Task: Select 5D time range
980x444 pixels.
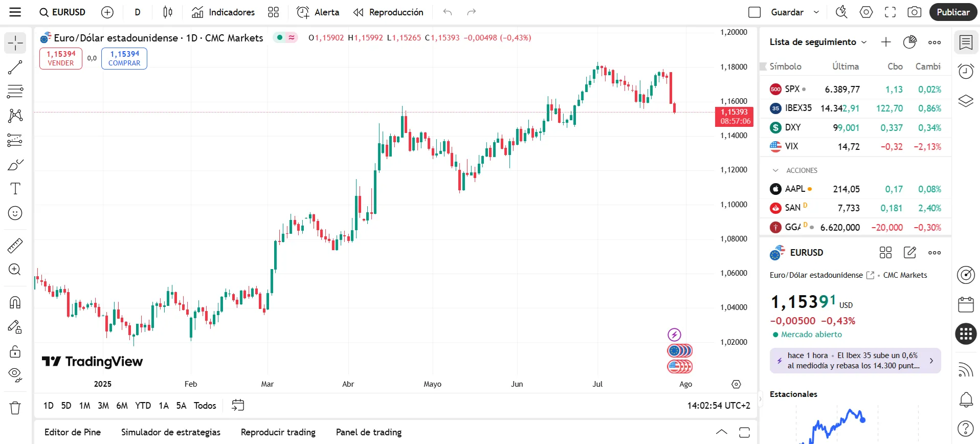Action: coord(66,406)
